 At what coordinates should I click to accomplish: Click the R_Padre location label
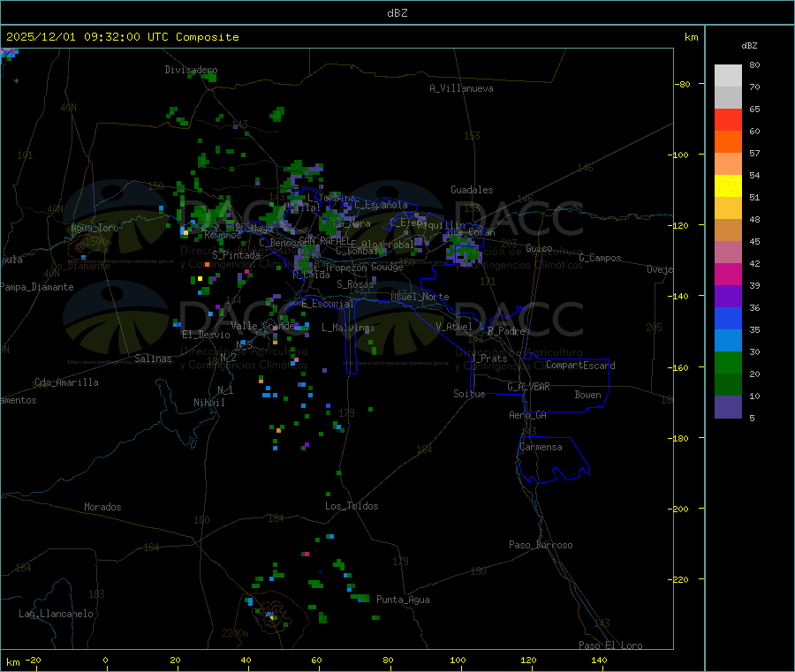[506, 331]
